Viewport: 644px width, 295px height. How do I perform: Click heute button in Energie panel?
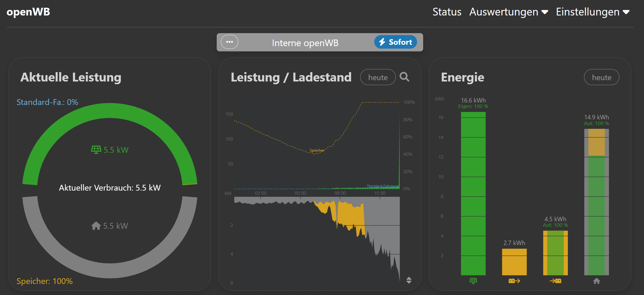pos(601,77)
